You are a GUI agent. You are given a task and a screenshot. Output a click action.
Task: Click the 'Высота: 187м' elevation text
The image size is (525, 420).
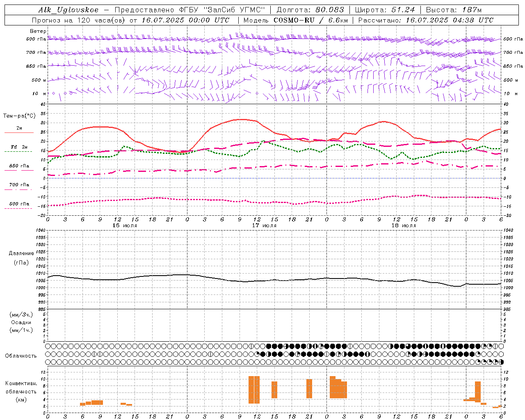coord(454,10)
